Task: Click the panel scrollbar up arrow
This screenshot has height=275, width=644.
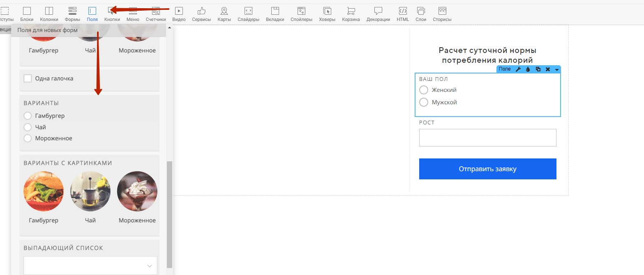Action: click(x=169, y=28)
